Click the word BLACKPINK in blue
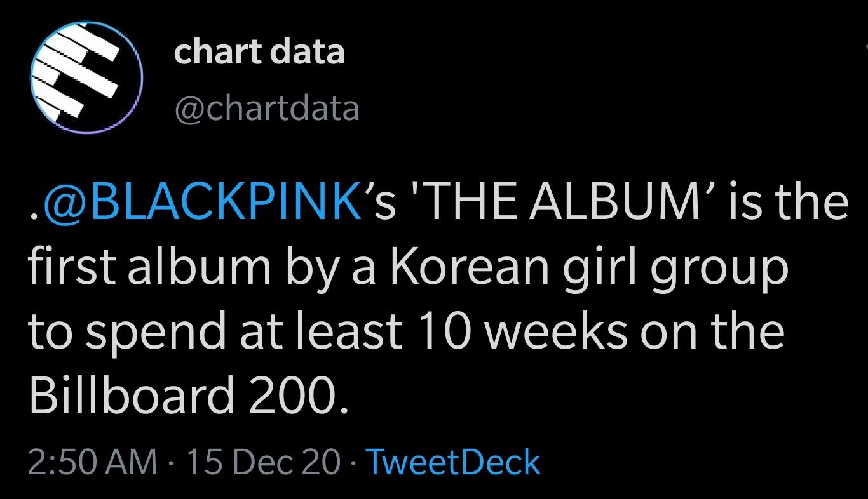This screenshot has width=868, height=499. (219, 203)
